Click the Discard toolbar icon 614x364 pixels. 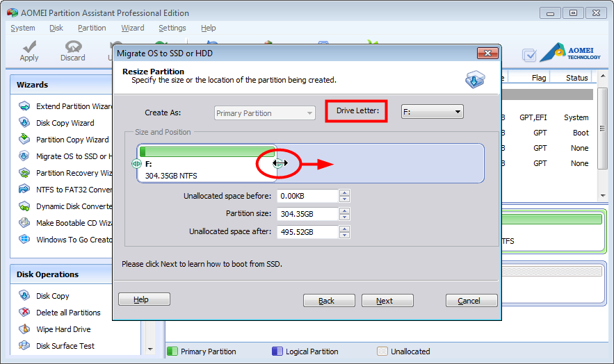coord(73,47)
